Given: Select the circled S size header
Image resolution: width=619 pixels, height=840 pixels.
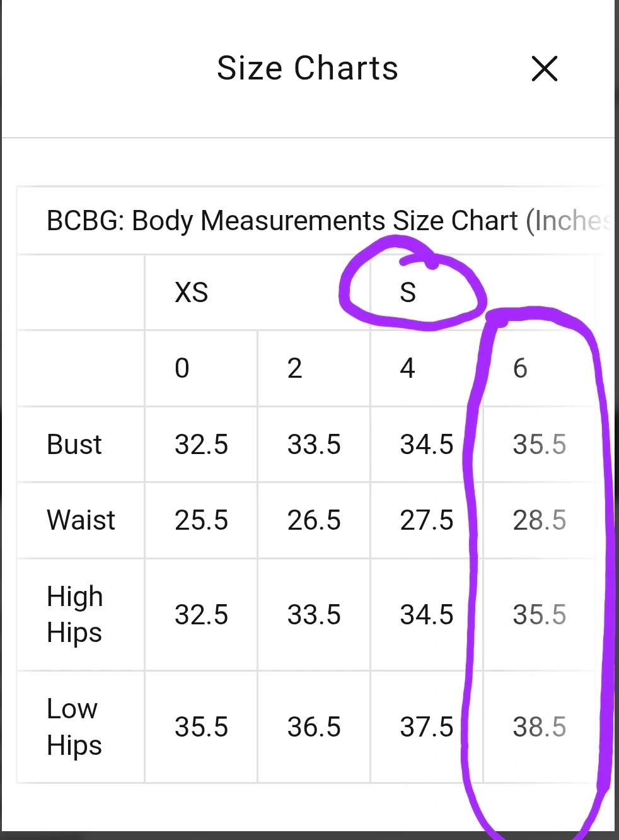Looking at the screenshot, I should (x=408, y=293).
